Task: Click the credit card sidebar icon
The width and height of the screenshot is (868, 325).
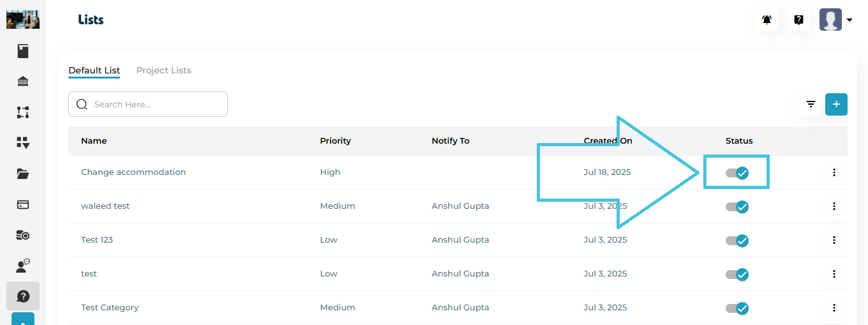Action: click(x=23, y=204)
